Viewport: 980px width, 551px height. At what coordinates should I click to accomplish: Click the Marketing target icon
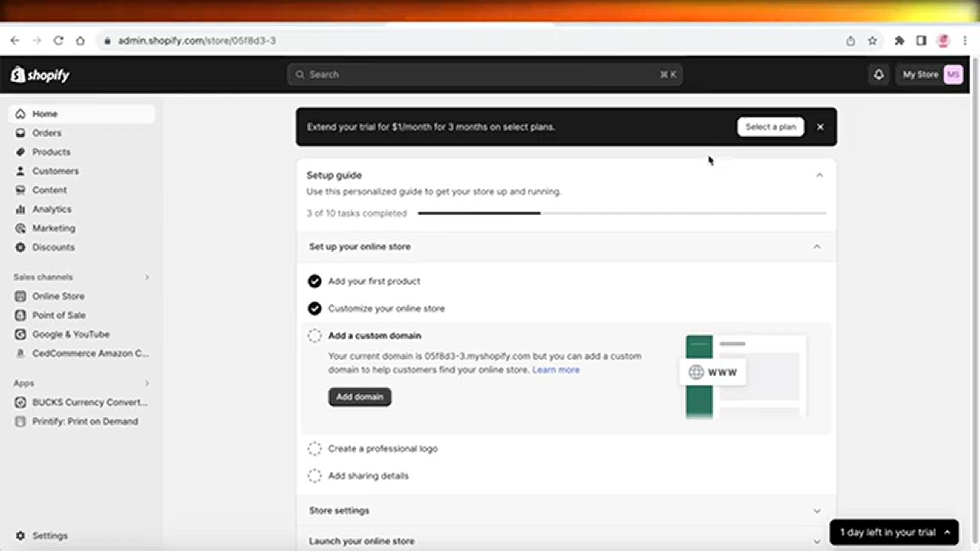point(20,228)
